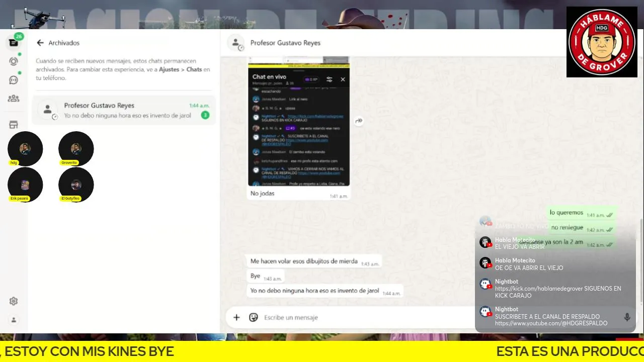Open the Chat en vivo screenshot image

[x=299, y=121]
